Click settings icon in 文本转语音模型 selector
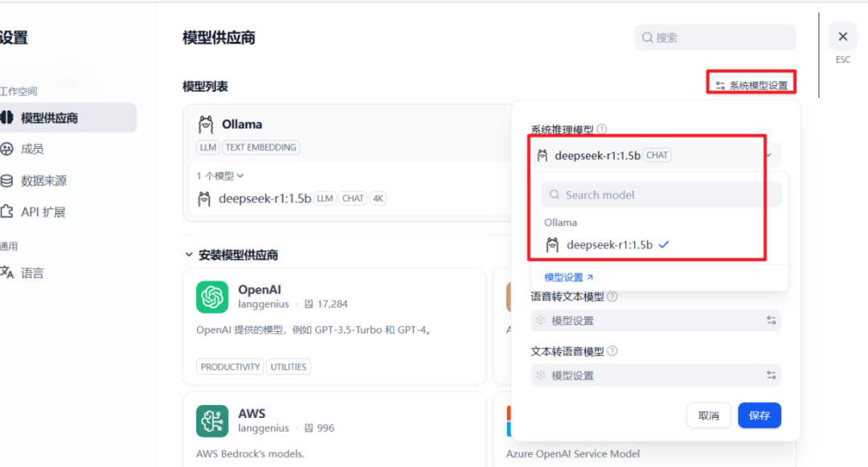The height and width of the screenshot is (467, 868). click(771, 375)
